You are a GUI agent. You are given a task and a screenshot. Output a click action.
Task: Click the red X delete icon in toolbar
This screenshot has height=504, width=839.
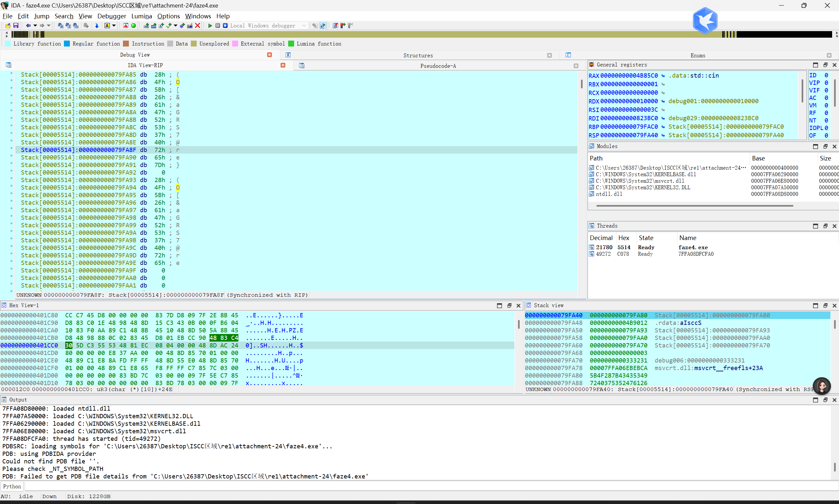[197, 26]
